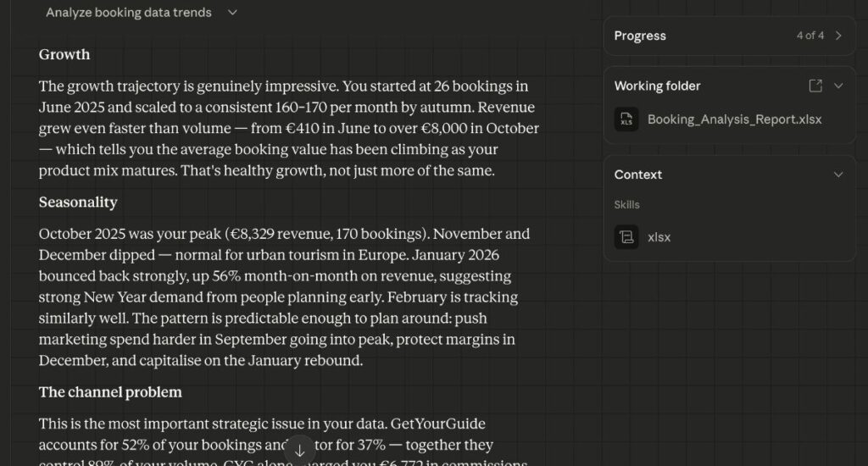
Task: Click the Skills section label
Action: [x=626, y=205]
